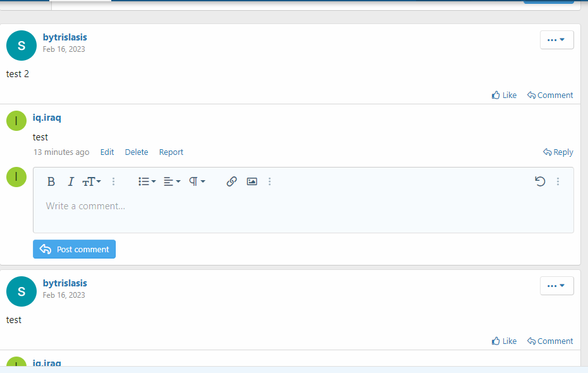
Task: Toggle the first formatting overflow menu
Action: coord(113,181)
